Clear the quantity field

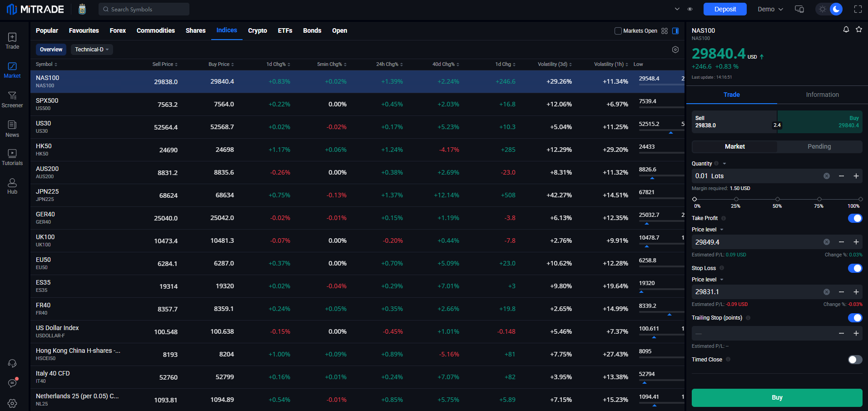(827, 176)
